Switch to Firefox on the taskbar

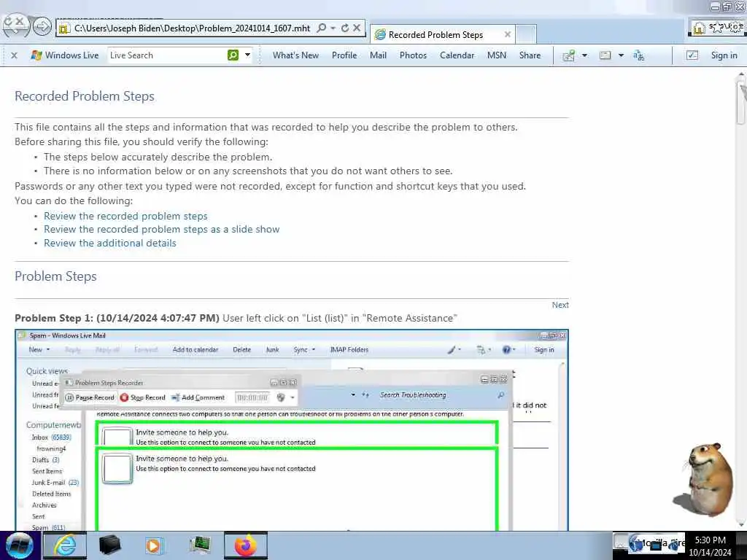tap(245, 545)
